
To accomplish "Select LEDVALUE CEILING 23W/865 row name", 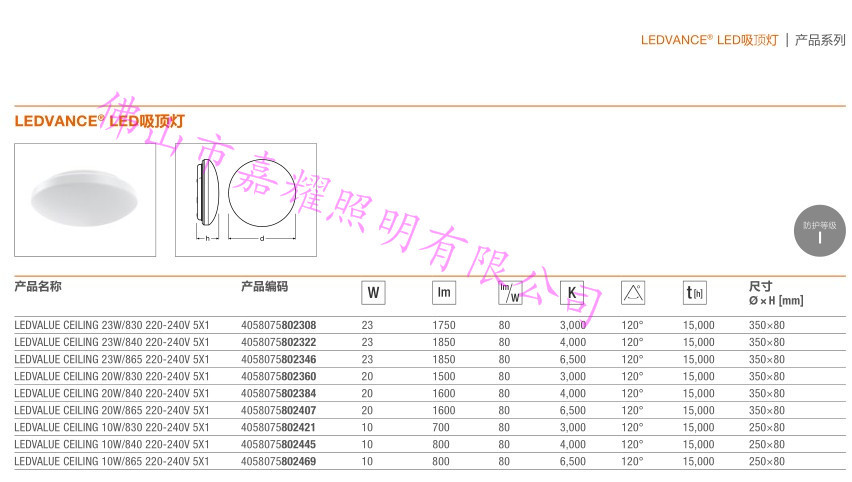I will pyautogui.click(x=112, y=360).
